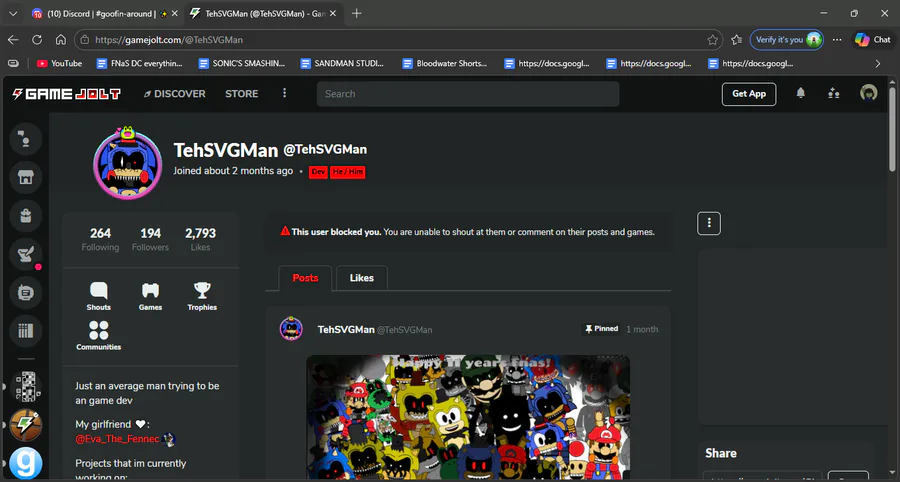
Task: Click the chat sidebar icon at top
Action: [x=25, y=139]
